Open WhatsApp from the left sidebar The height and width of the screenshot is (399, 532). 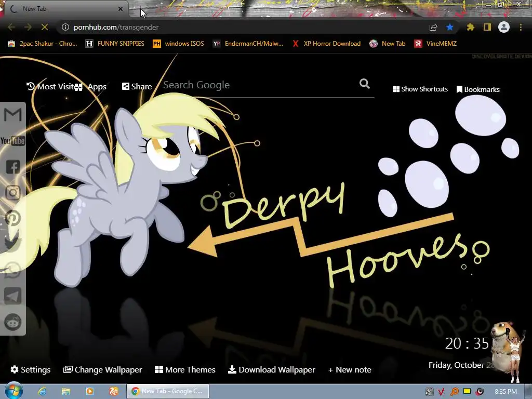[x=12, y=270]
